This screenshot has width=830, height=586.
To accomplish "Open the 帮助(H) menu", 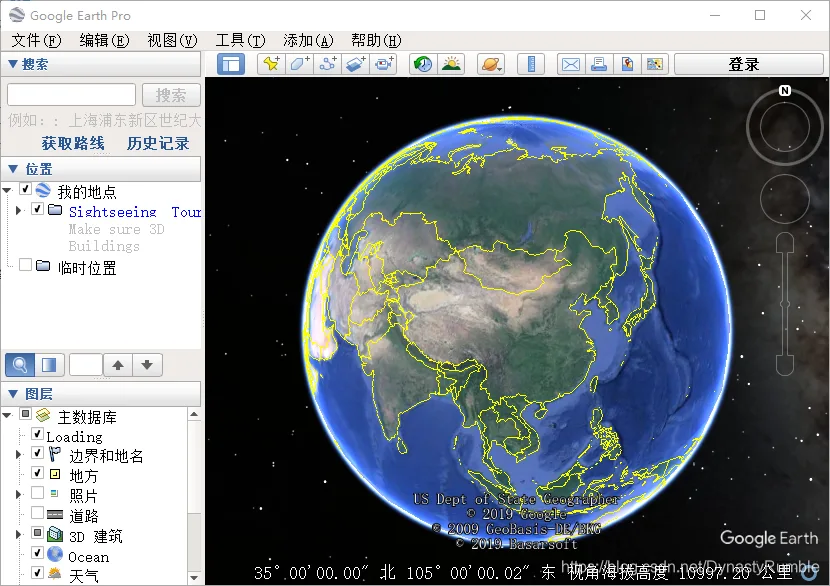I will (x=376, y=40).
